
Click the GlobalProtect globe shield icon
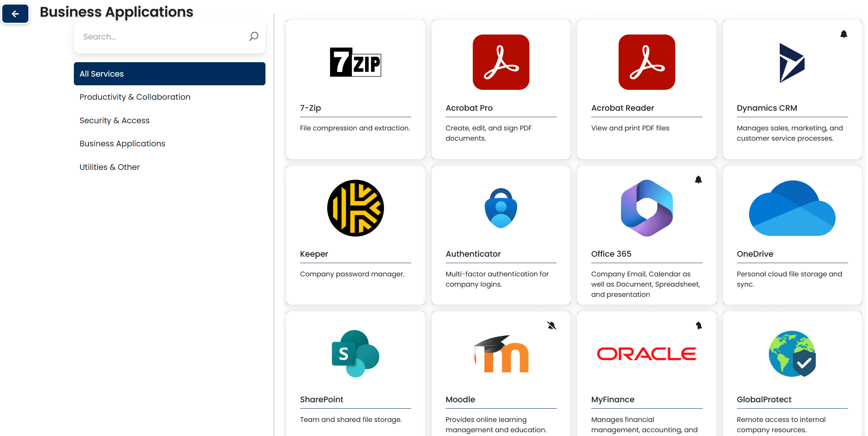tap(792, 354)
